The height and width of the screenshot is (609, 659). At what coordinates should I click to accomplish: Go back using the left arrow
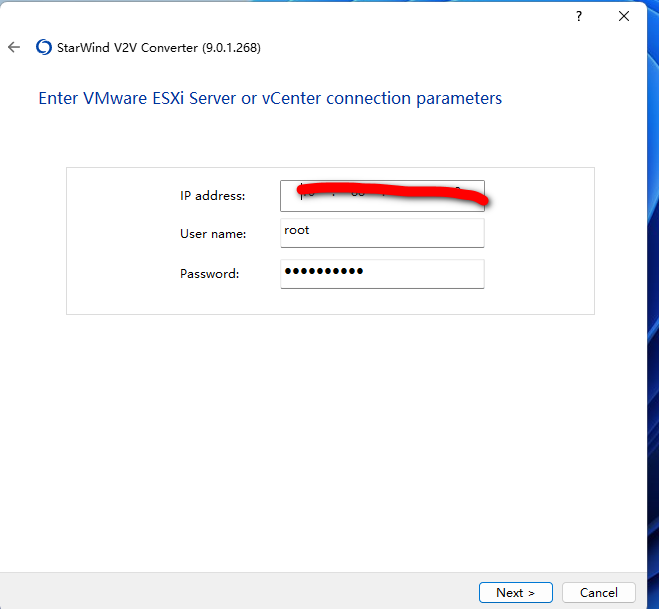pyautogui.click(x=14, y=47)
